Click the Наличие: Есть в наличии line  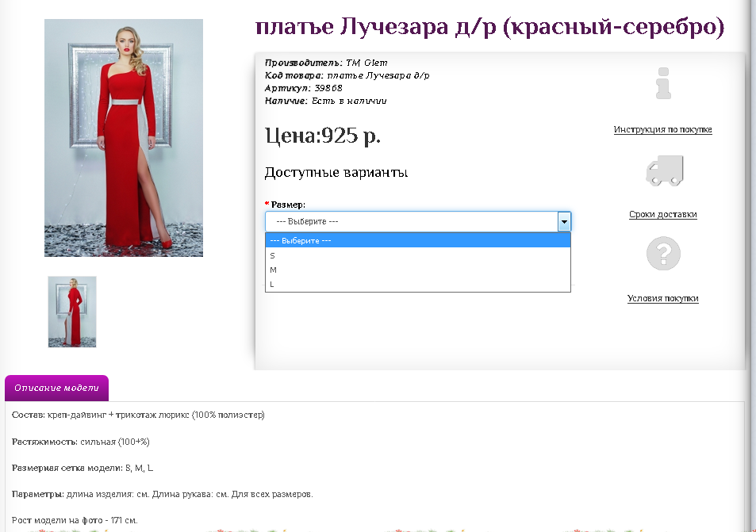325,101
